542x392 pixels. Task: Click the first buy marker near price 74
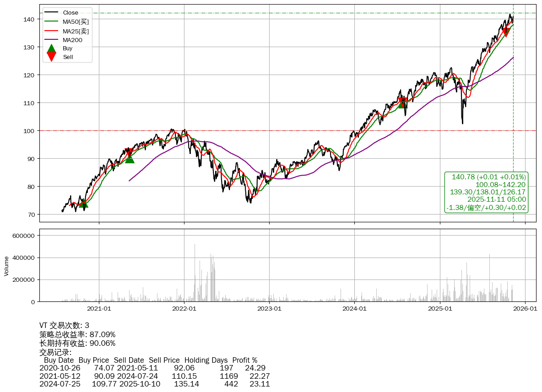coord(83,203)
